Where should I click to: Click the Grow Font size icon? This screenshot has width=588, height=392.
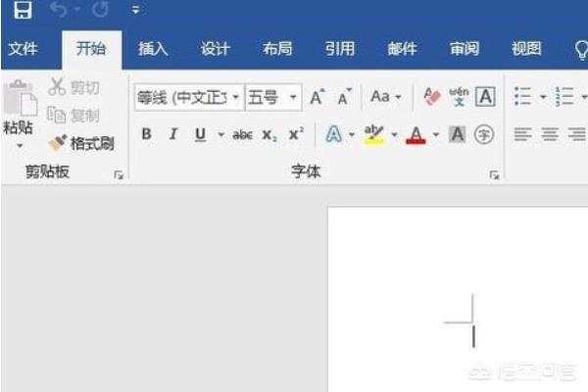tap(318, 97)
